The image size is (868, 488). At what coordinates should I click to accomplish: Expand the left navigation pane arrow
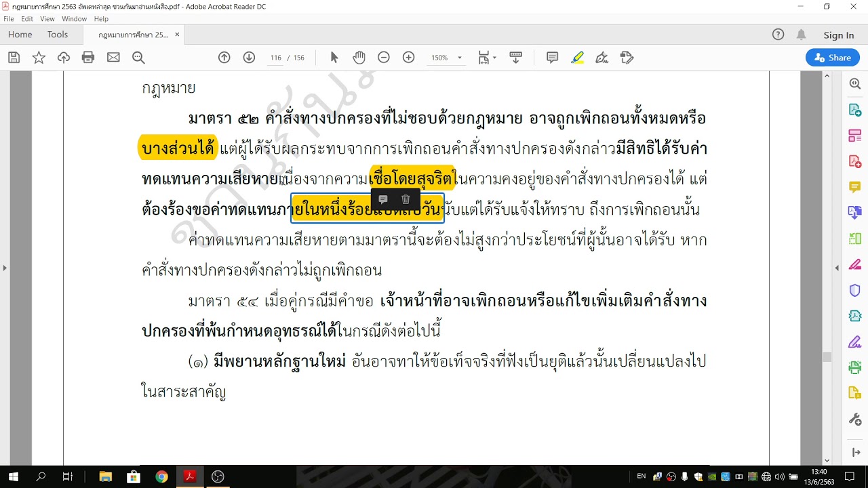click(5, 268)
